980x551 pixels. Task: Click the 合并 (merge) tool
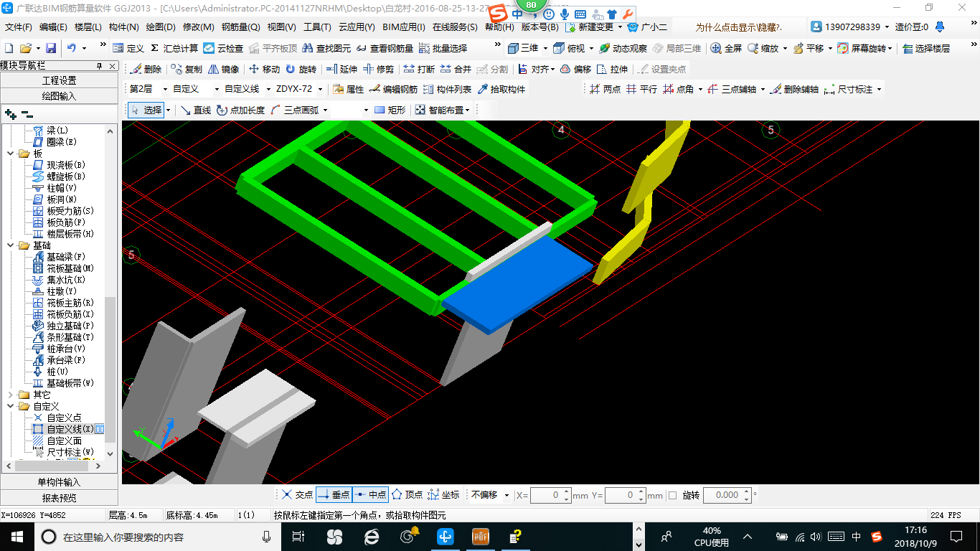[x=456, y=70]
